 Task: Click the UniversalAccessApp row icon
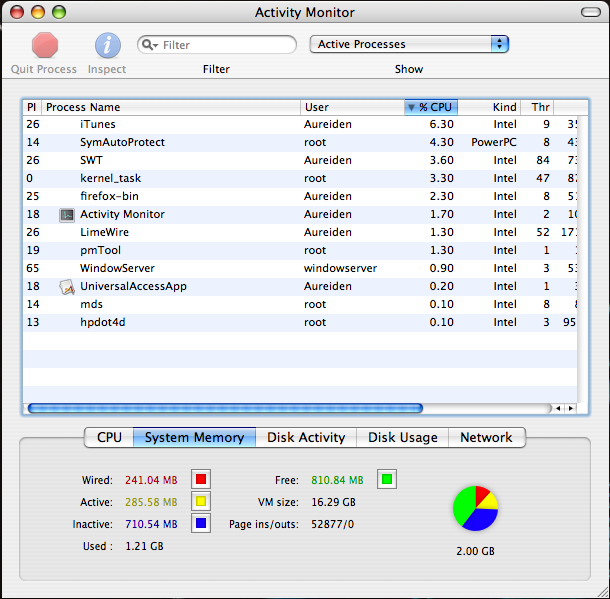[67, 287]
